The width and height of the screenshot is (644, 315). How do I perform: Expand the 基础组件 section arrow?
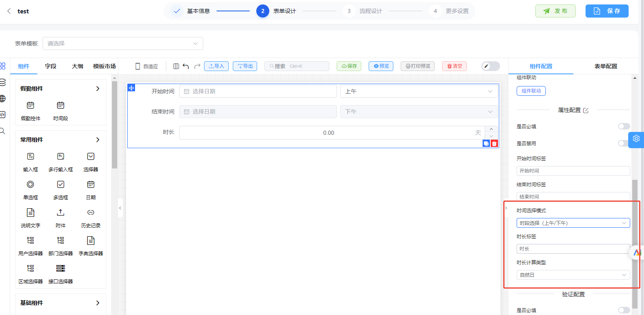[x=98, y=303]
